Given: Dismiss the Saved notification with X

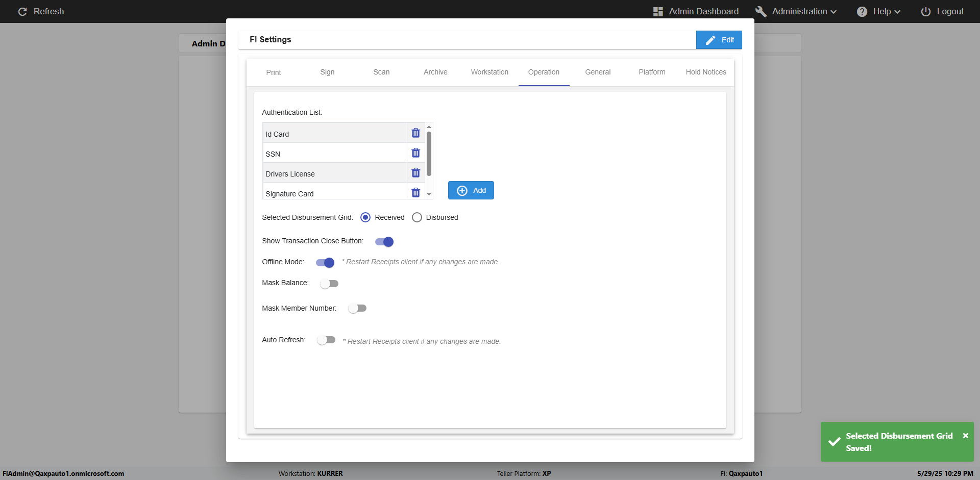Looking at the screenshot, I should [965, 436].
